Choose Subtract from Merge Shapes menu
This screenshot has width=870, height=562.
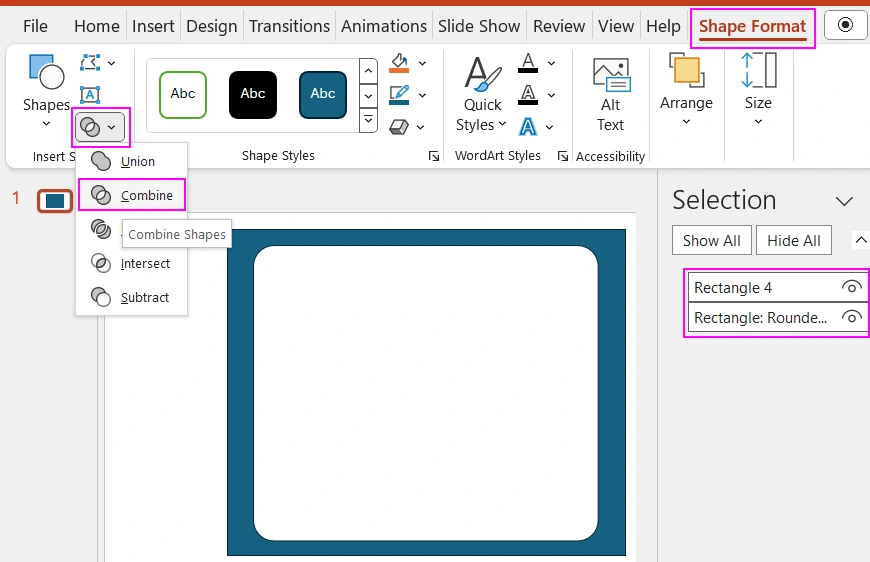(x=131, y=297)
